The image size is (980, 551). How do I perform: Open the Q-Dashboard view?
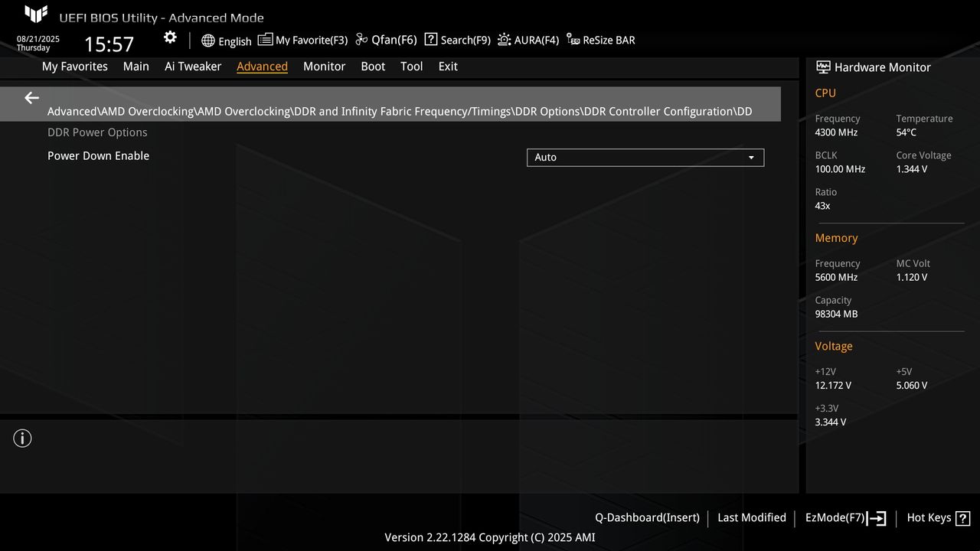647,517
